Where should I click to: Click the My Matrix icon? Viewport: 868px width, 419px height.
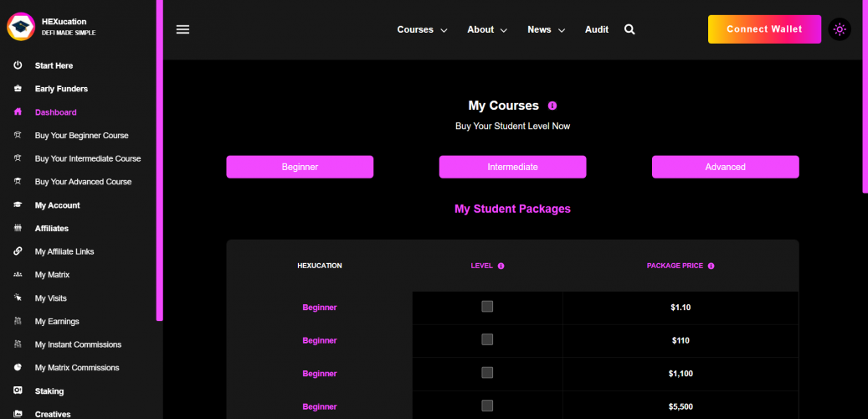click(x=18, y=275)
